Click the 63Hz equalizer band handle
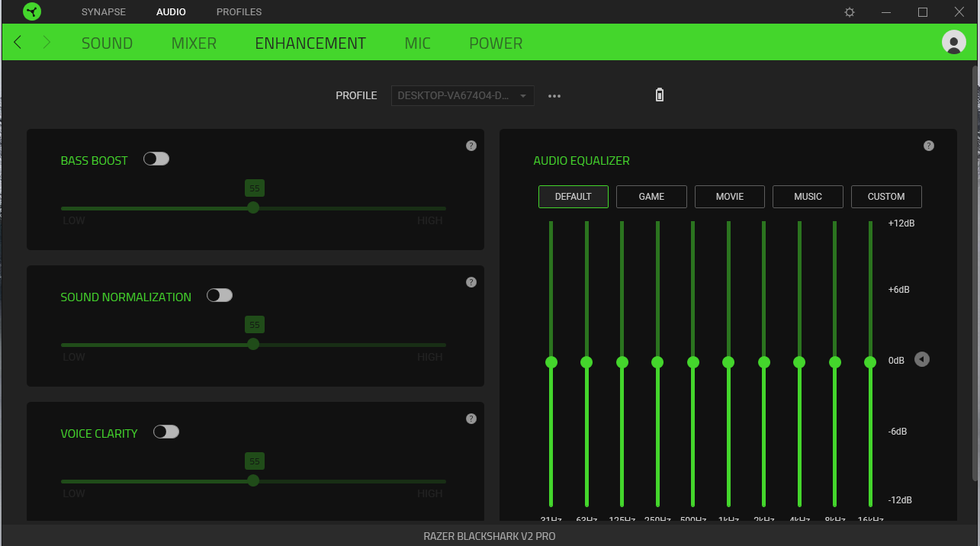 586,362
